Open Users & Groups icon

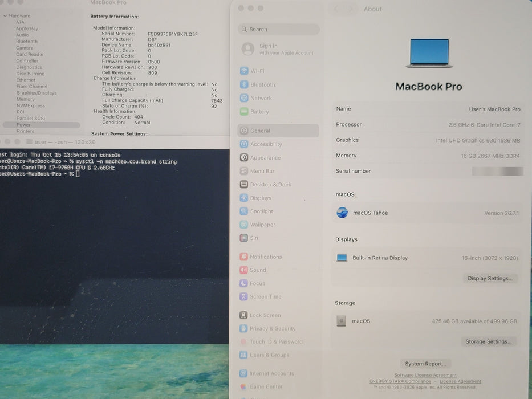(243, 355)
